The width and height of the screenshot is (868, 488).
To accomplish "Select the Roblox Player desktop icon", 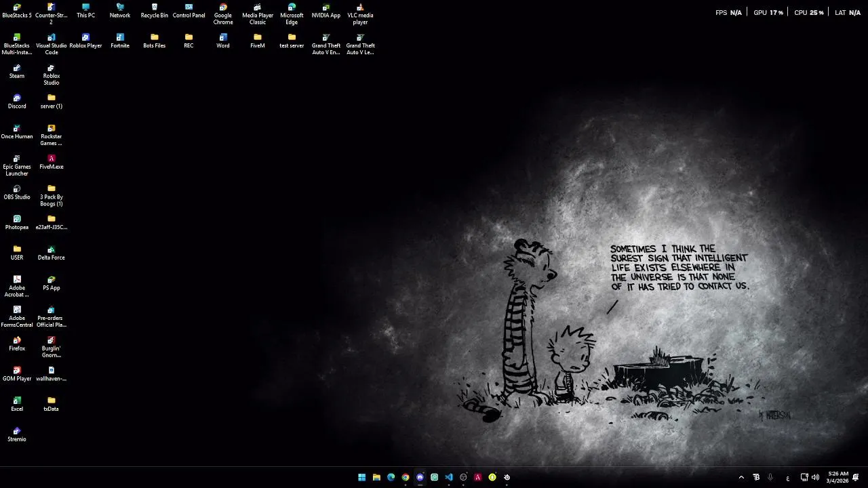I will click(85, 41).
